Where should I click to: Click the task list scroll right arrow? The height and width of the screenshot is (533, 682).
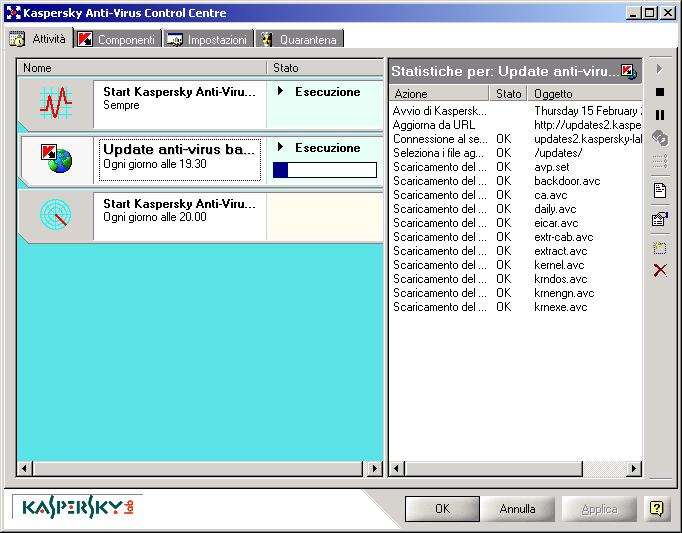(x=374, y=469)
